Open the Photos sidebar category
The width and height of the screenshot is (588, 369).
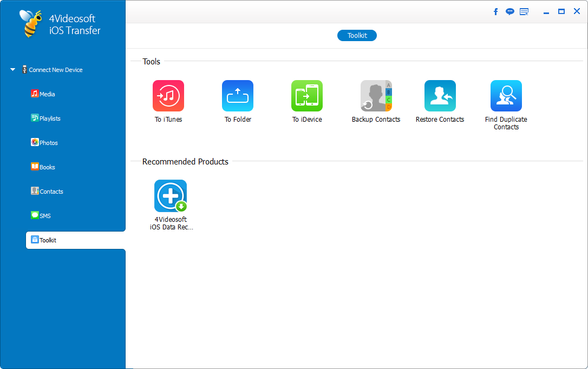coord(48,143)
